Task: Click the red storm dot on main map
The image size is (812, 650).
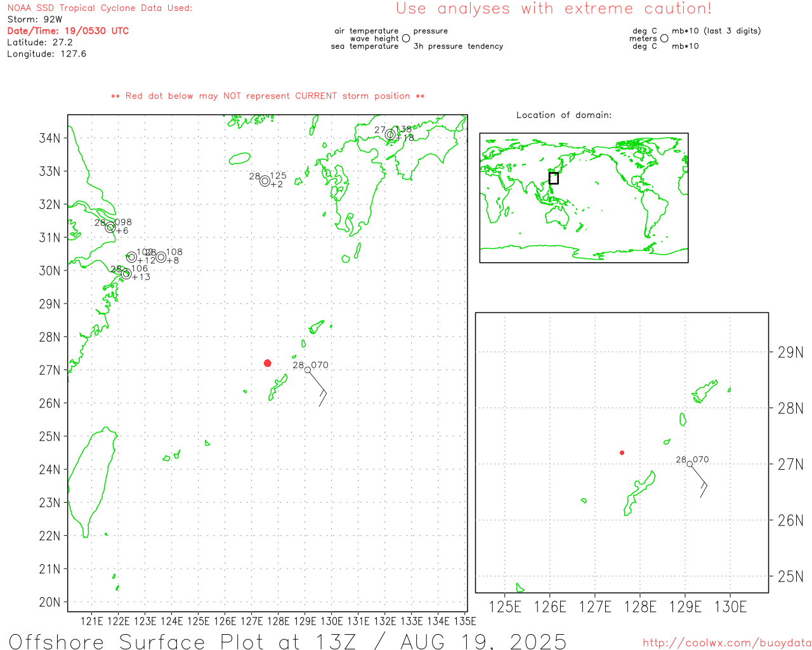Action: tap(268, 363)
